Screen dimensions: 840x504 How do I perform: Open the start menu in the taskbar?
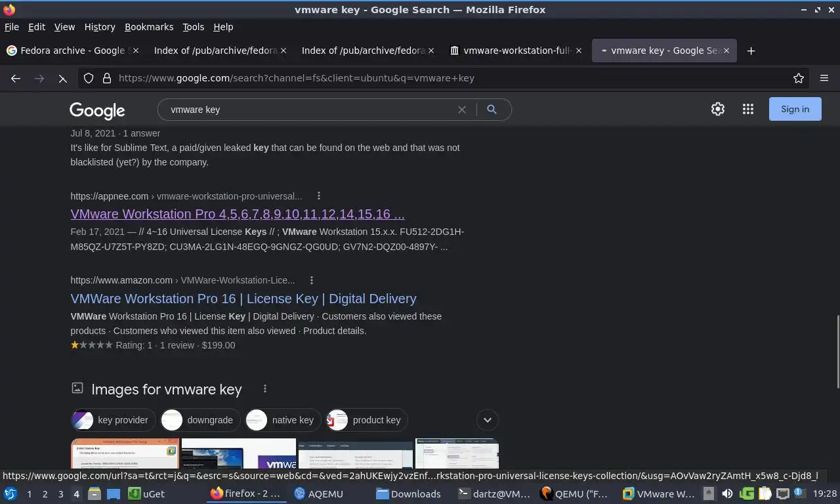(10, 493)
